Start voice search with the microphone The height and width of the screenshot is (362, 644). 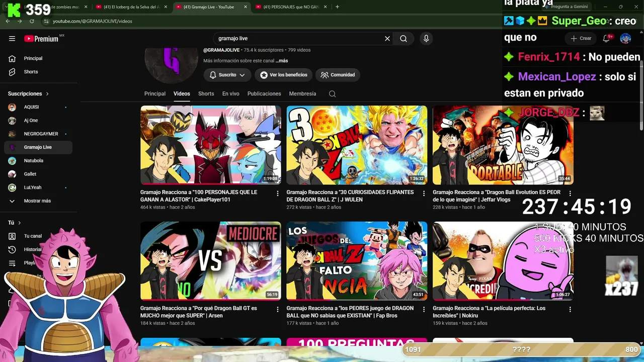(x=426, y=39)
